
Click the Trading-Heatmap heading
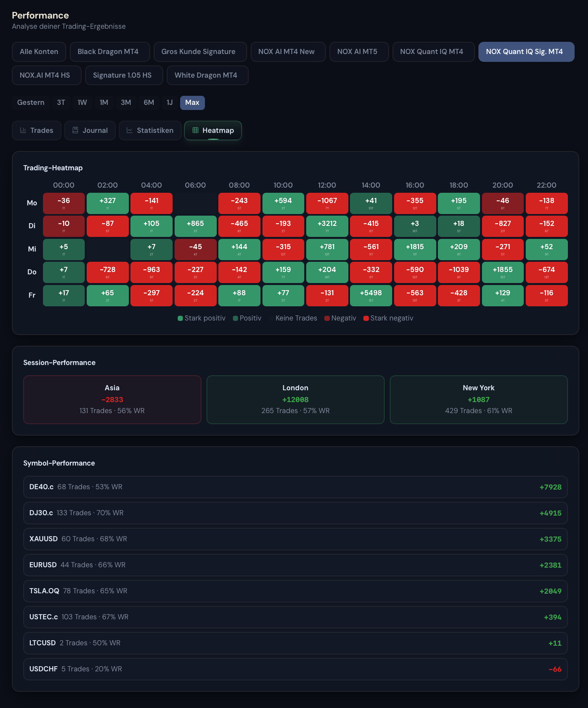(53, 168)
